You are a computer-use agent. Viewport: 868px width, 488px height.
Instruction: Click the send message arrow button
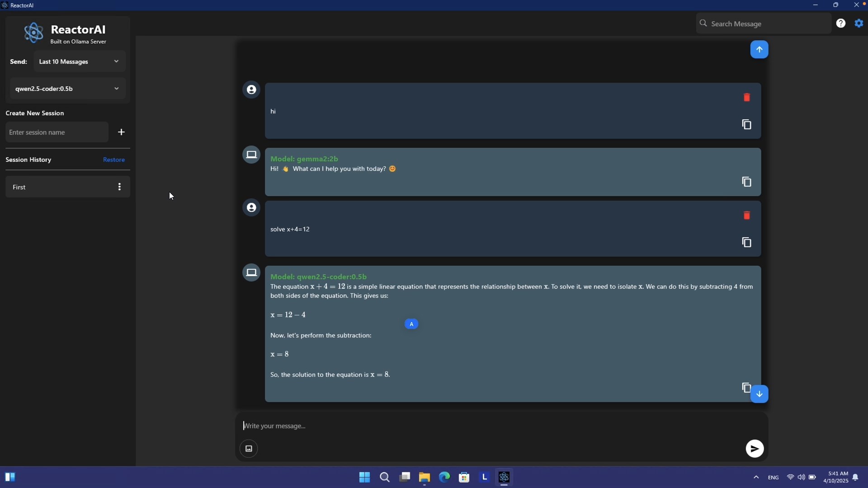(754, 449)
